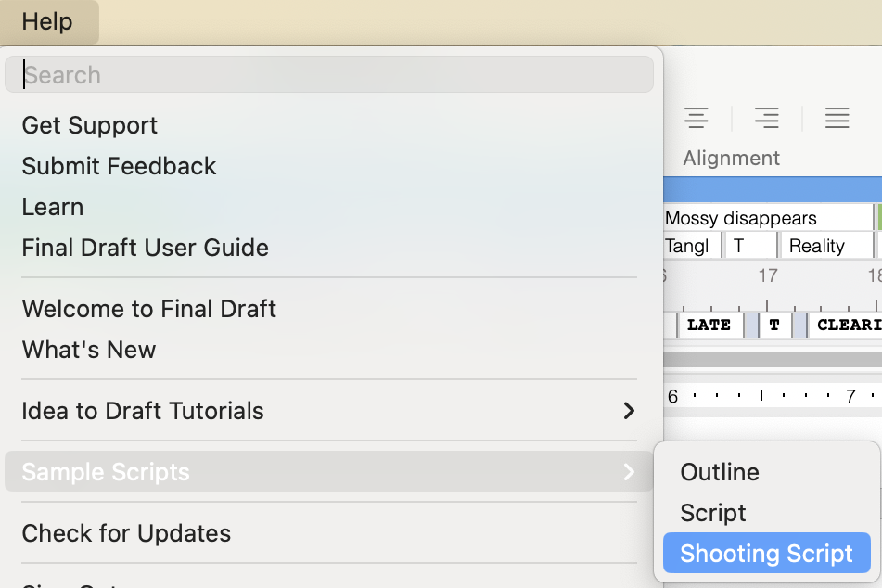Open the Learn menu item

tap(52, 206)
